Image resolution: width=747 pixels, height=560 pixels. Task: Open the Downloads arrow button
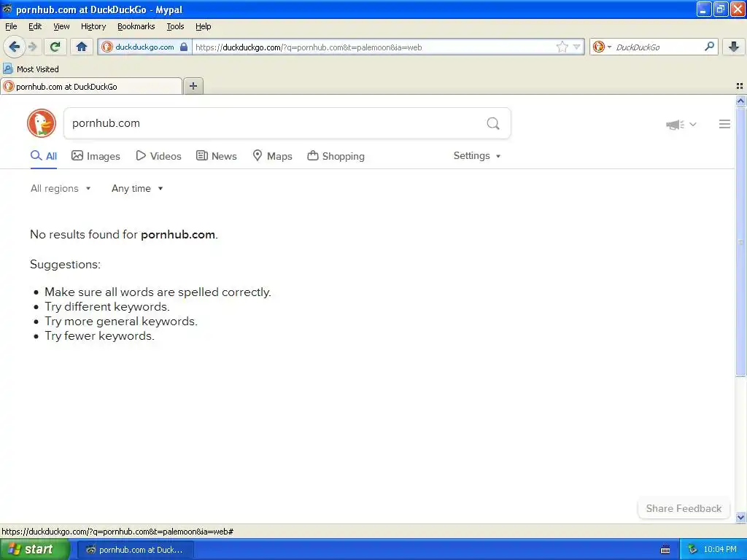pos(734,47)
